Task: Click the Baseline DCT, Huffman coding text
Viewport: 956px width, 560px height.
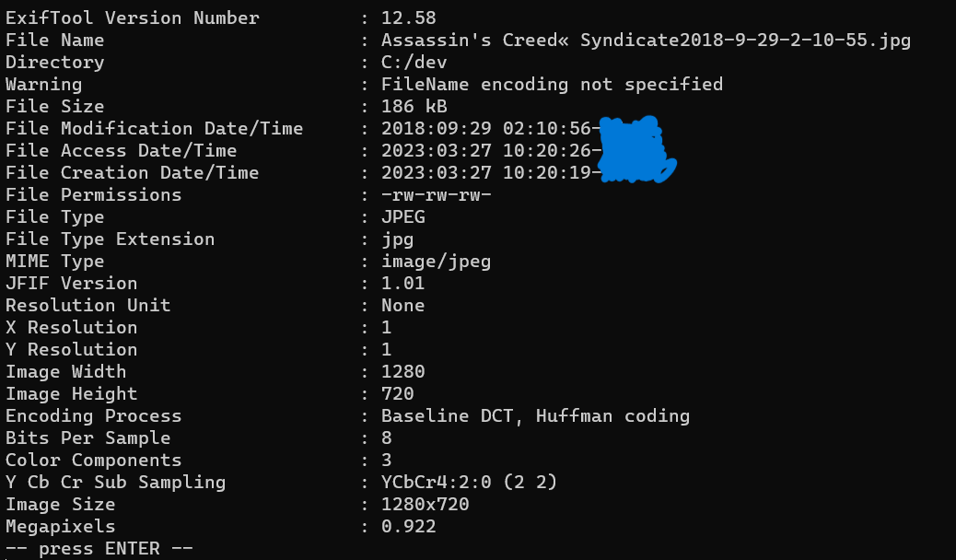Action: coord(535,416)
